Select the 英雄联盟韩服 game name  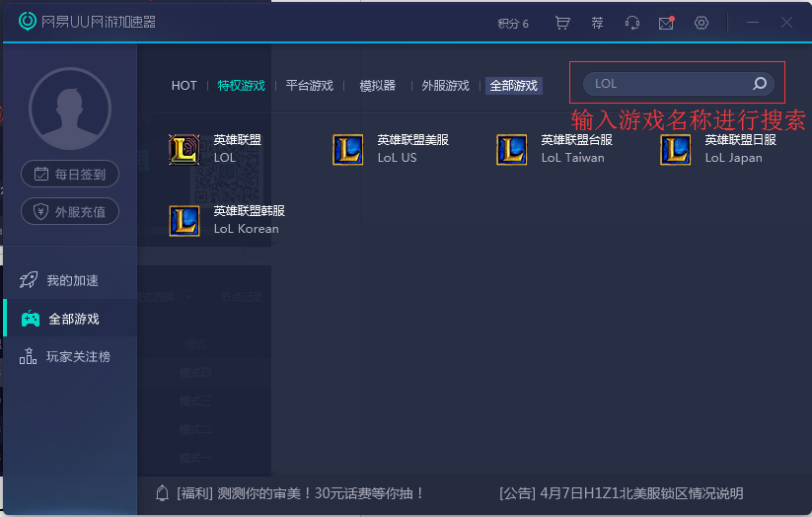[x=249, y=211]
